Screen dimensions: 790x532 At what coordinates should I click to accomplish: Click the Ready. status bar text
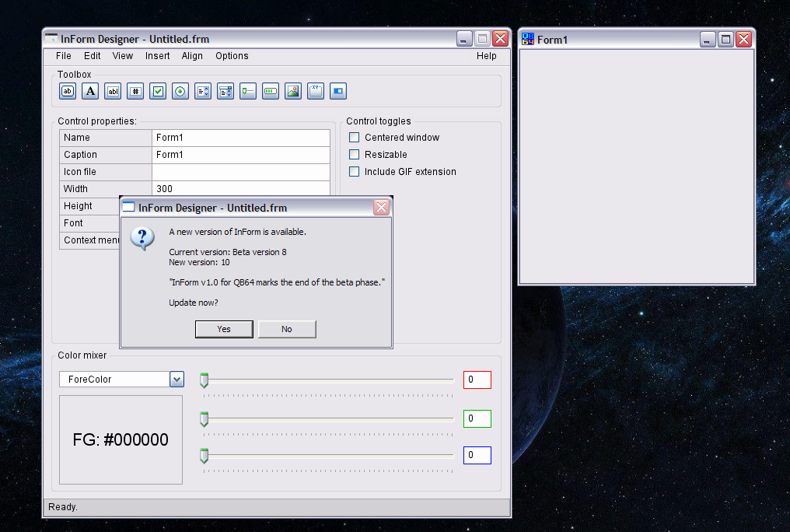[x=62, y=507]
